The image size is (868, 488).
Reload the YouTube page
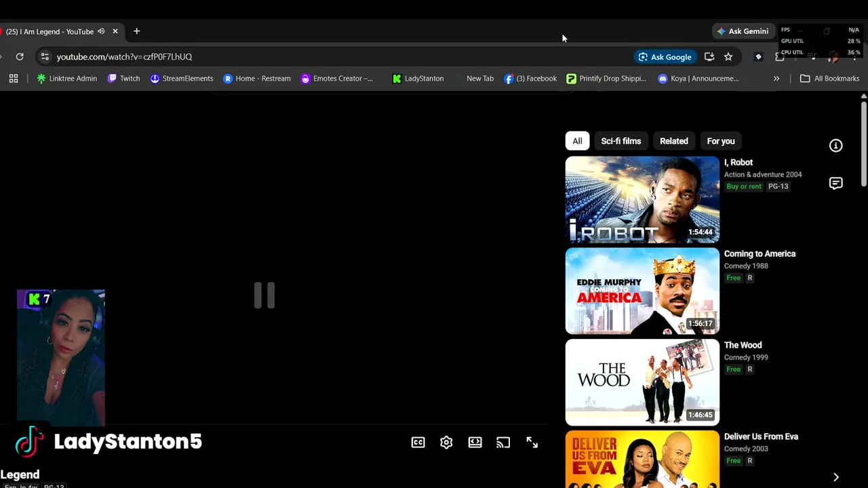pyautogui.click(x=20, y=57)
